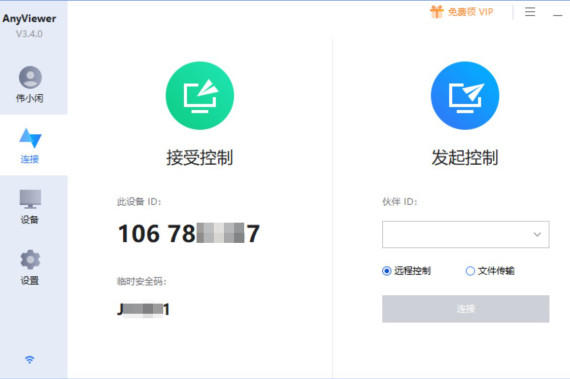The width and height of the screenshot is (570, 379).
Task: Claim the free VIP gift offer
Action: coord(462,12)
